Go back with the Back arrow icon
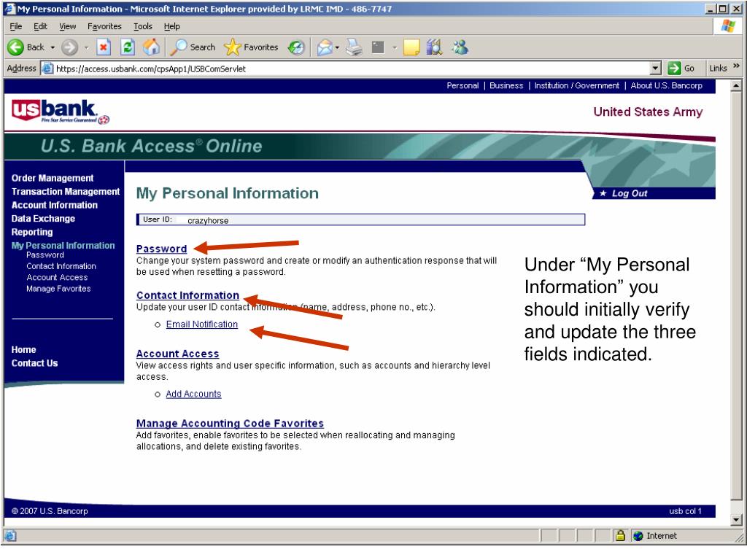747x560 pixels. pos(15,47)
